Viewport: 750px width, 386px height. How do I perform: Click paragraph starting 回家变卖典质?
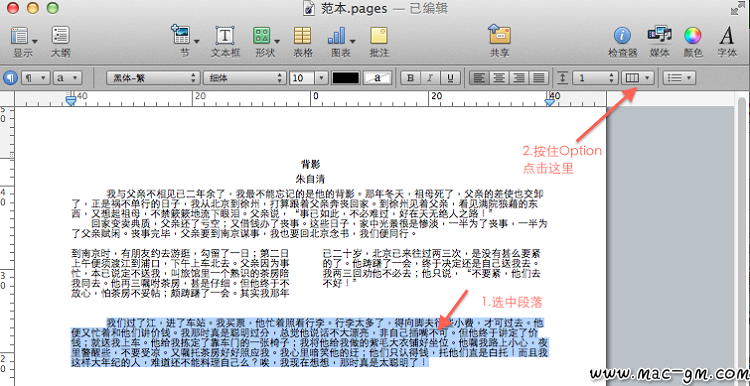point(309,229)
